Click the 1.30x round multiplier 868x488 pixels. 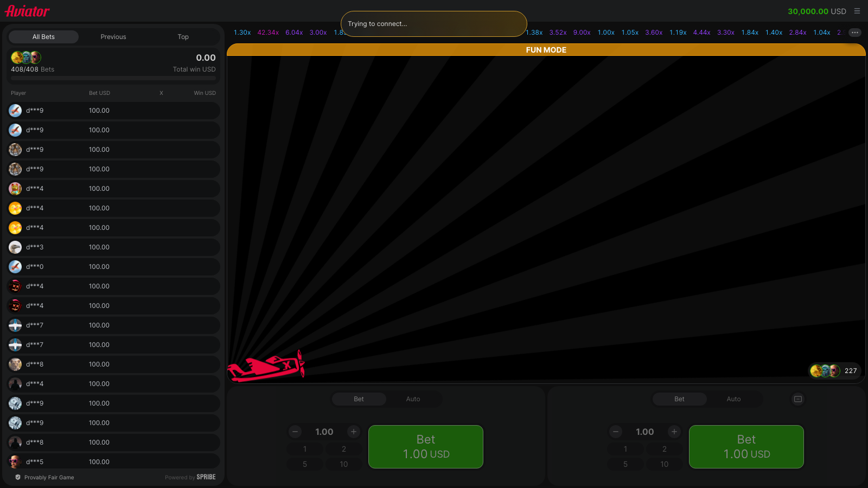tap(242, 33)
